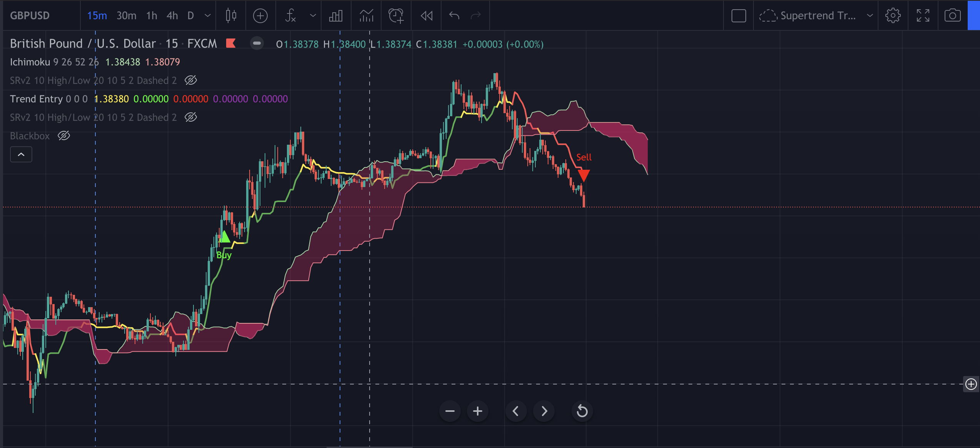The height and width of the screenshot is (448, 980).
Task: Zoom in the chart with plus button
Action: coord(477,411)
